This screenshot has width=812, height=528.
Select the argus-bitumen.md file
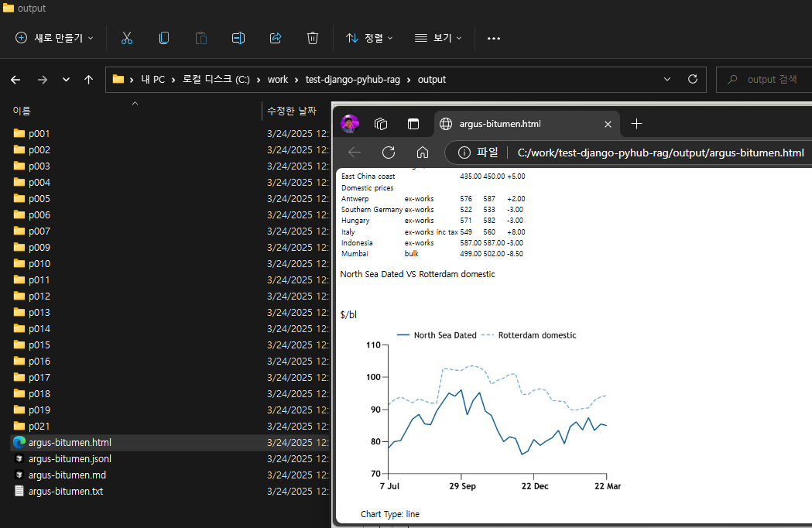point(67,475)
